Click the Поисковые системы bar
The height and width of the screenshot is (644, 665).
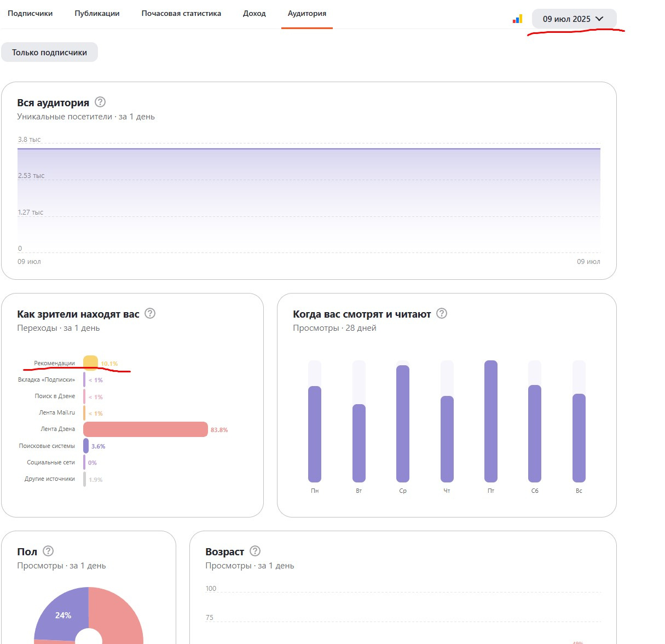pyautogui.click(x=86, y=446)
